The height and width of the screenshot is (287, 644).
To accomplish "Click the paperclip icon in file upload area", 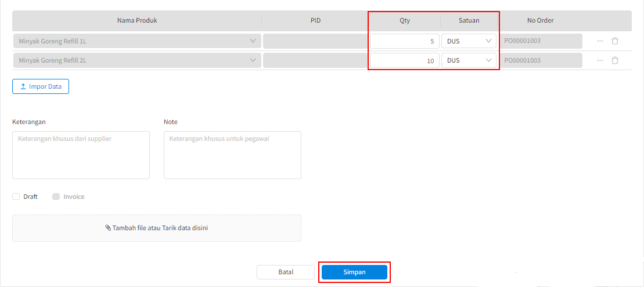I will tap(108, 228).
